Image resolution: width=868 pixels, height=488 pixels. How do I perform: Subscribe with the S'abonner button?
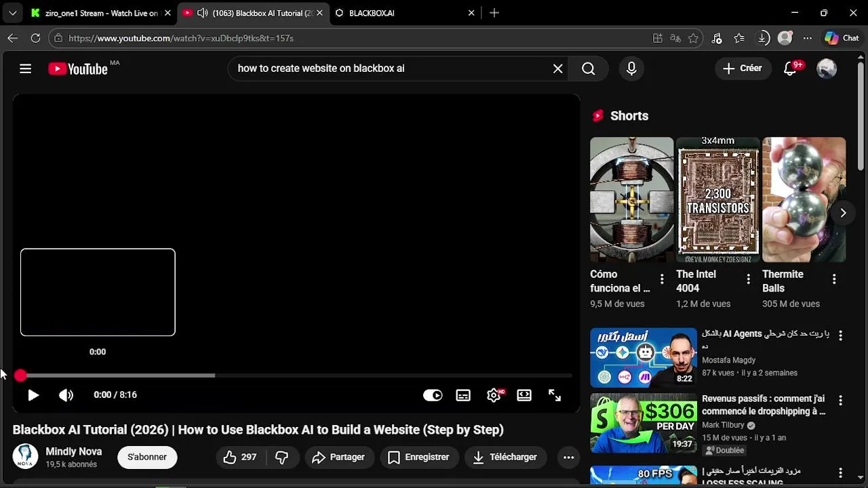(x=147, y=457)
